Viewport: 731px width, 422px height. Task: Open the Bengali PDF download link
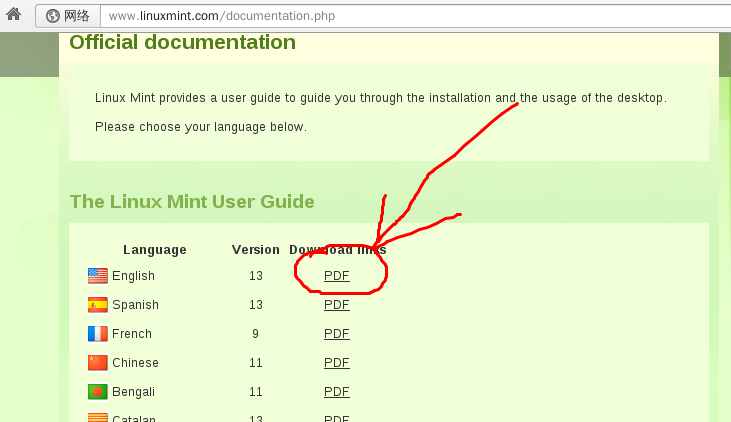(x=337, y=392)
